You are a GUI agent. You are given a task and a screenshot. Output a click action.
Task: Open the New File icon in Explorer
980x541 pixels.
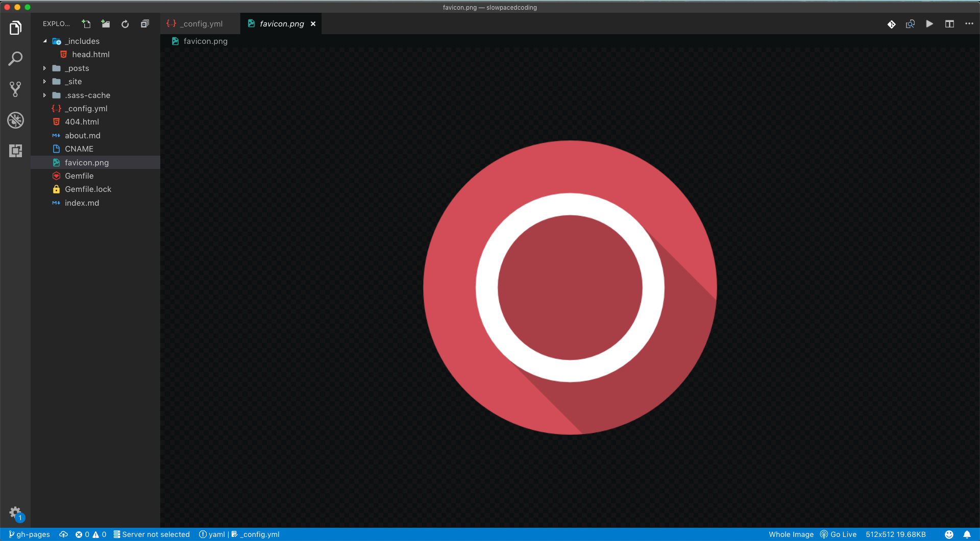tap(85, 23)
